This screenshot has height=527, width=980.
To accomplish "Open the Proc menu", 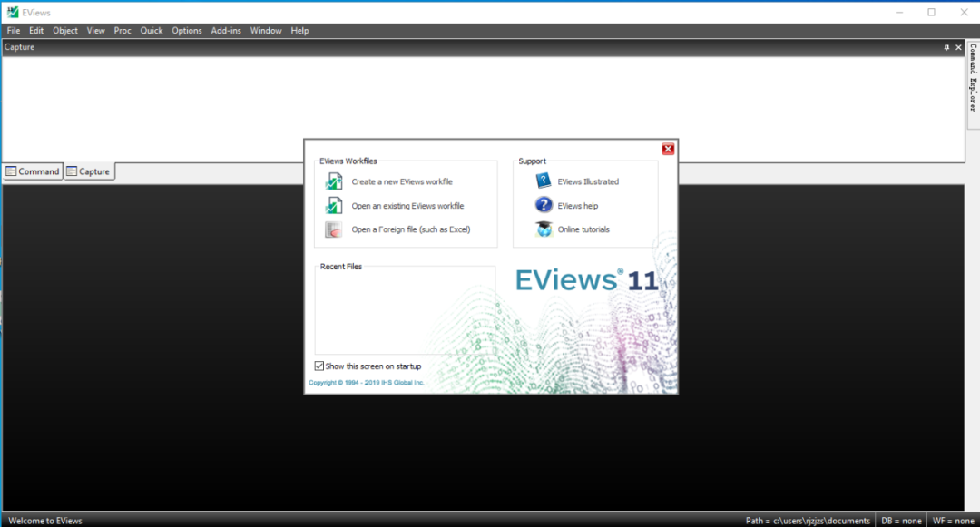I will (122, 31).
